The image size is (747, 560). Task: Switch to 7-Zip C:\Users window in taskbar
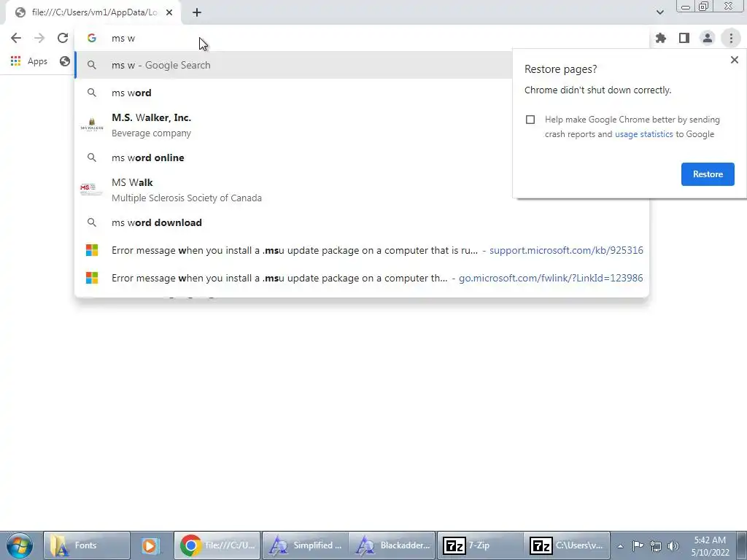(x=567, y=545)
